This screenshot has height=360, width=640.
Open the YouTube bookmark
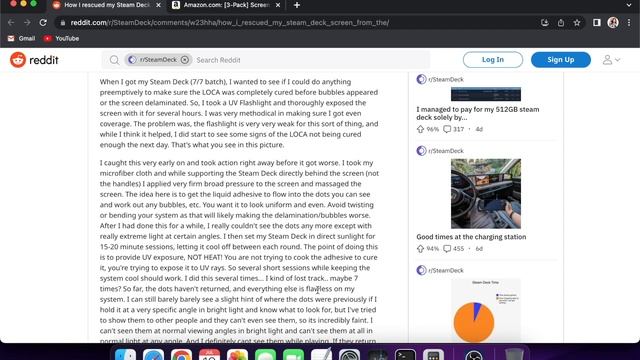(61, 38)
